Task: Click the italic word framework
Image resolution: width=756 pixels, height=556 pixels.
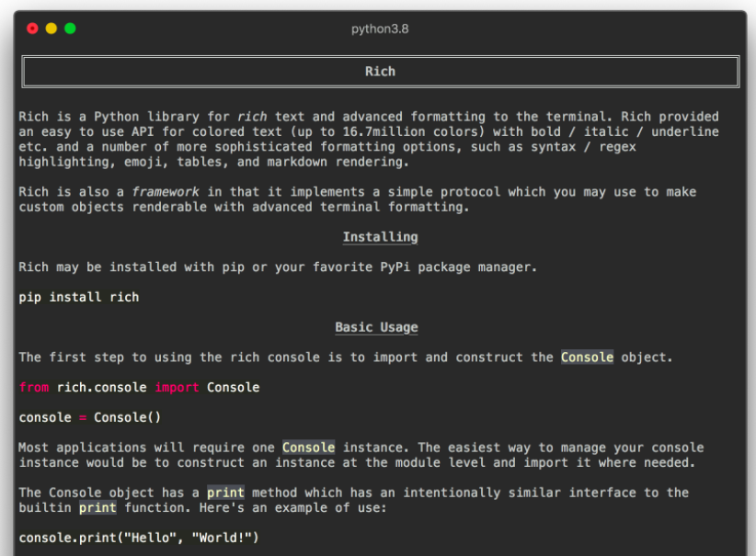Action: pyautogui.click(x=165, y=192)
